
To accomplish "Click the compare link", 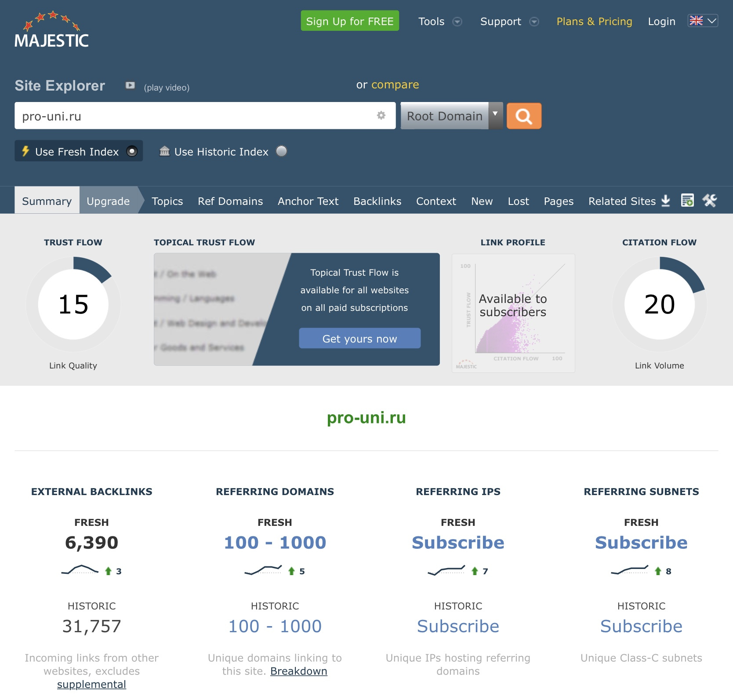I will coord(395,84).
